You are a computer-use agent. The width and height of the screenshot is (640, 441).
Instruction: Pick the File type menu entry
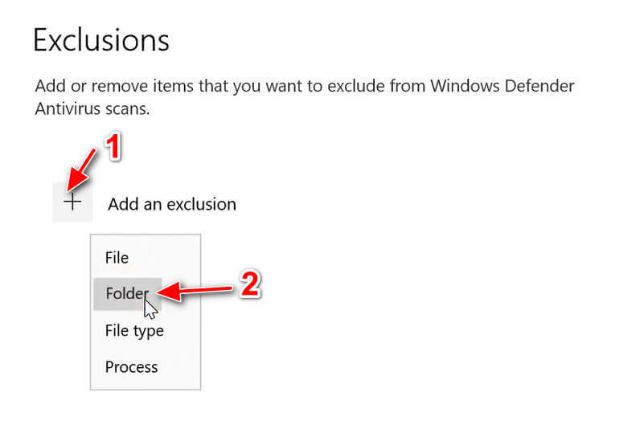pos(134,330)
